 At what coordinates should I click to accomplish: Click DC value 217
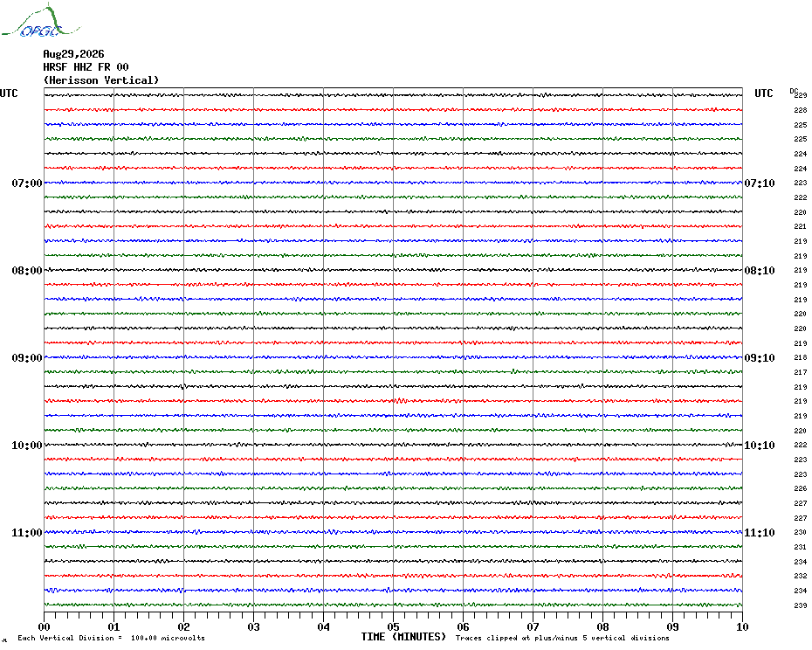pyautogui.click(x=801, y=372)
